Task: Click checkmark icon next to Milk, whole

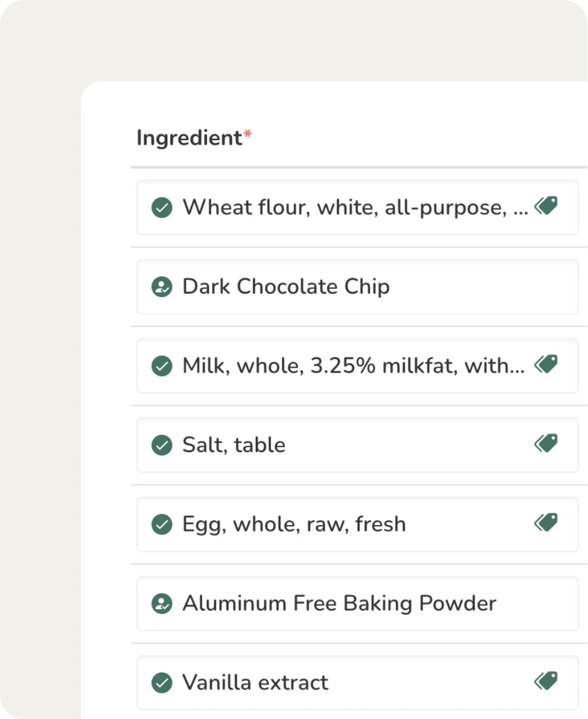Action: point(161,366)
